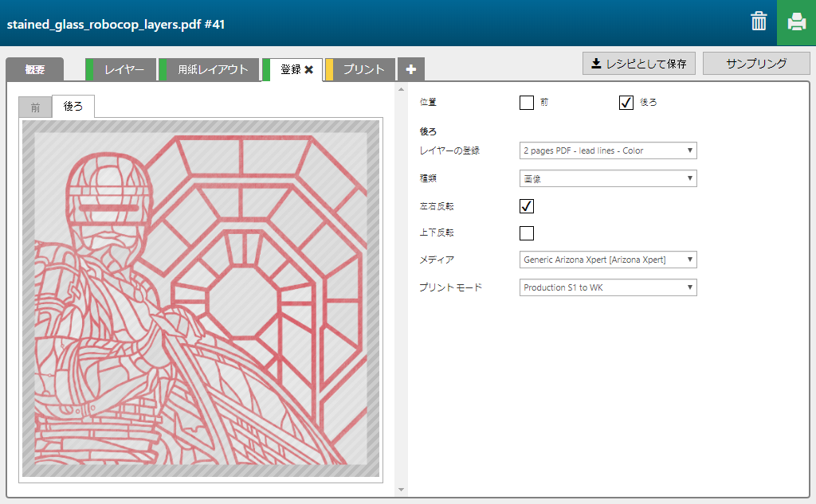Click レシピとして保存 button

(x=639, y=64)
